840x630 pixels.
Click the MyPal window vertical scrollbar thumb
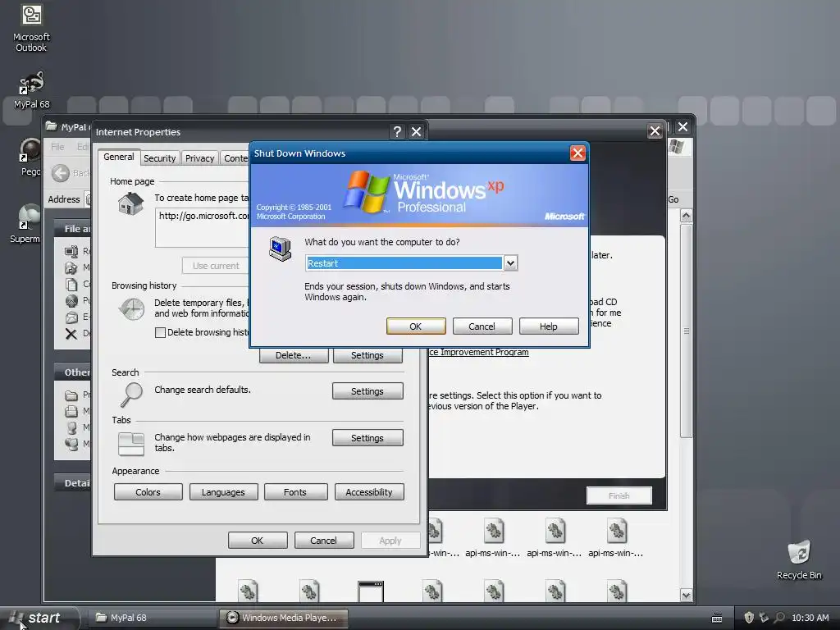point(687,331)
